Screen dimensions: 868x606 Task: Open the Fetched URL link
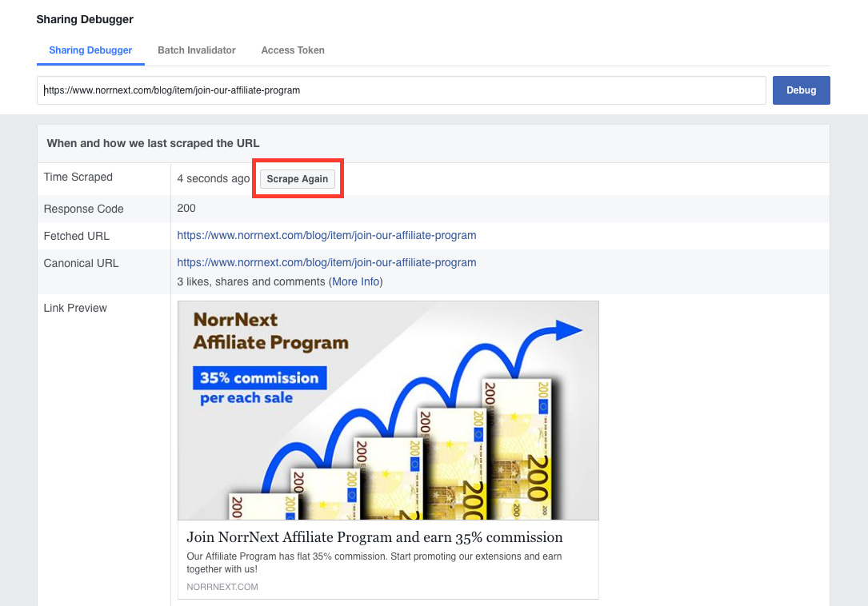point(326,235)
